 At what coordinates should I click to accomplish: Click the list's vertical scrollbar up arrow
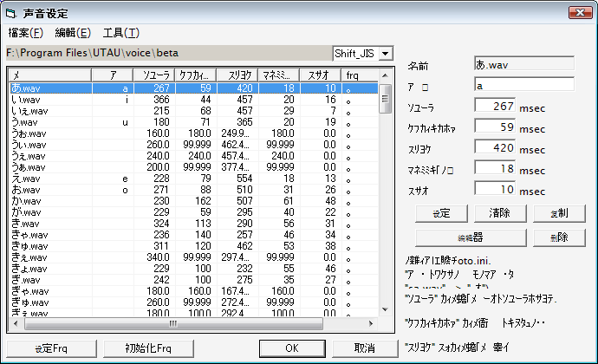(x=385, y=75)
